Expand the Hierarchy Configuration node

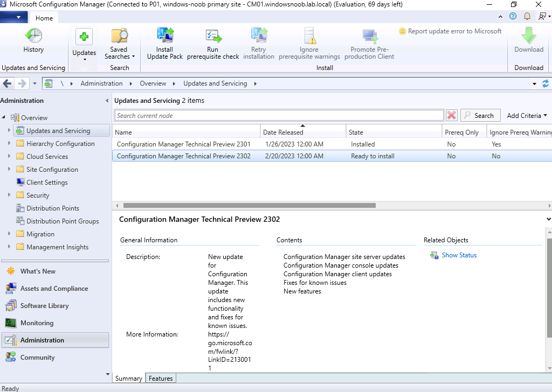[x=9, y=143]
